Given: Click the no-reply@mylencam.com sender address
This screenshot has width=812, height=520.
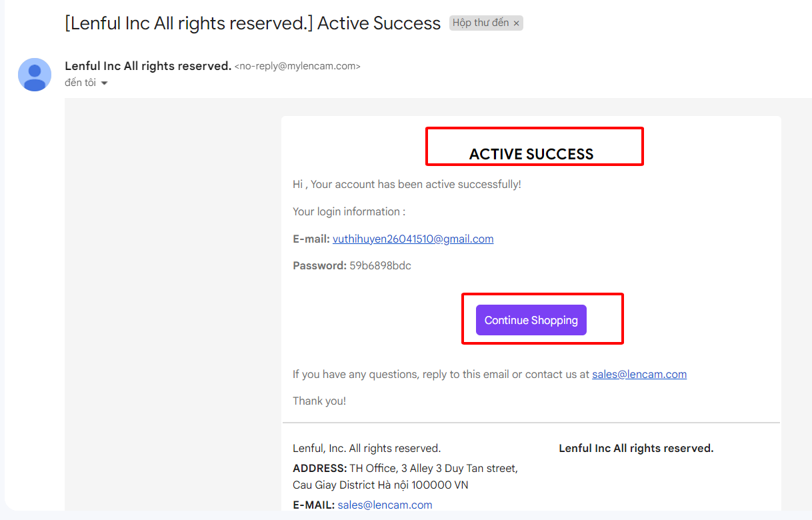Looking at the screenshot, I should (x=297, y=67).
